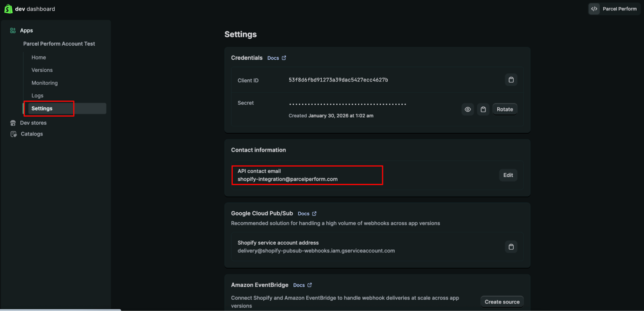The width and height of the screenshot is (644, 311).
Task: Open Catalogs in the sidebar
Action: 32,134
